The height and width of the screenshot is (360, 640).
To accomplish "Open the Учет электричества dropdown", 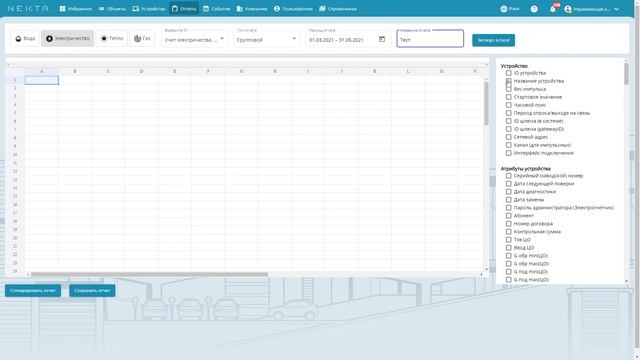I will 194,39.
